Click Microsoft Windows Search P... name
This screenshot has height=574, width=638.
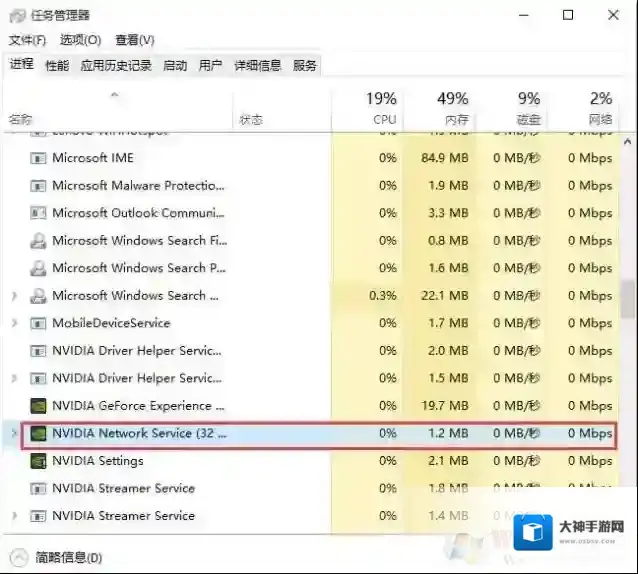139,268
